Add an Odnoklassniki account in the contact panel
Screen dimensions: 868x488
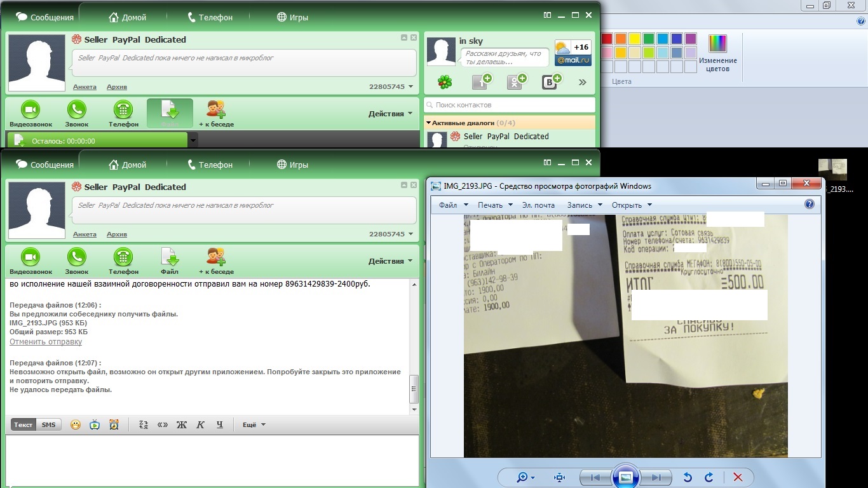pyautogui.click(x=517, y=82)
